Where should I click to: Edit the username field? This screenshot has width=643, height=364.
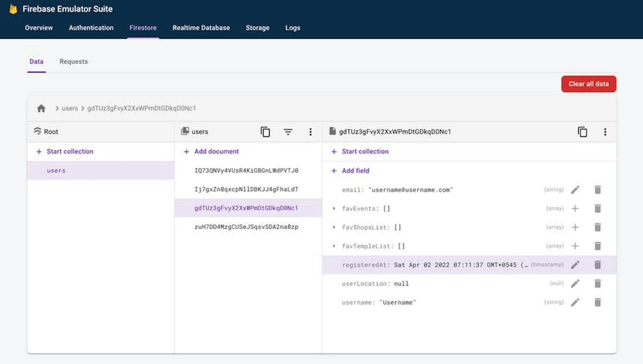tap(575, 302)
